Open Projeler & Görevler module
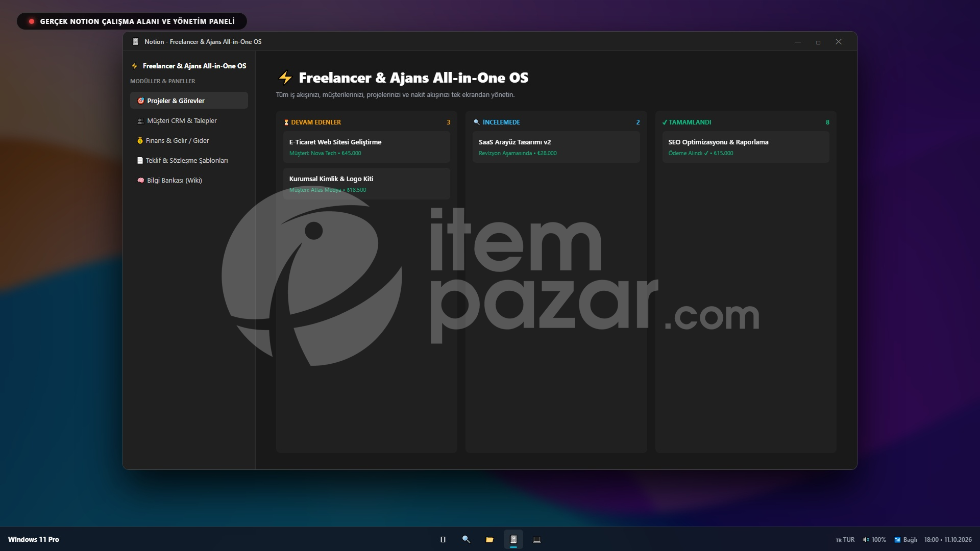Viewport: 980px width, 551px height. (x=189, y=101)
